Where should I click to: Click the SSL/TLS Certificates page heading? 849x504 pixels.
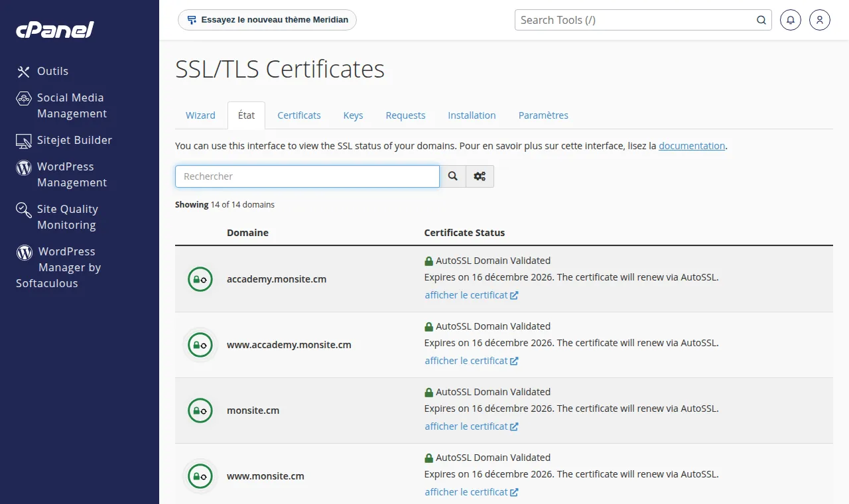[280, 70]
